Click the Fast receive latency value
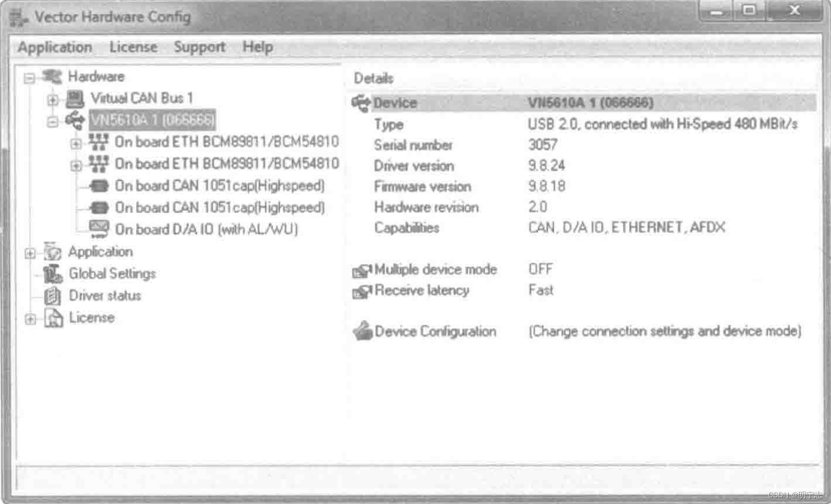This screenshot has height=504, width=831. (x=541, y=290)
